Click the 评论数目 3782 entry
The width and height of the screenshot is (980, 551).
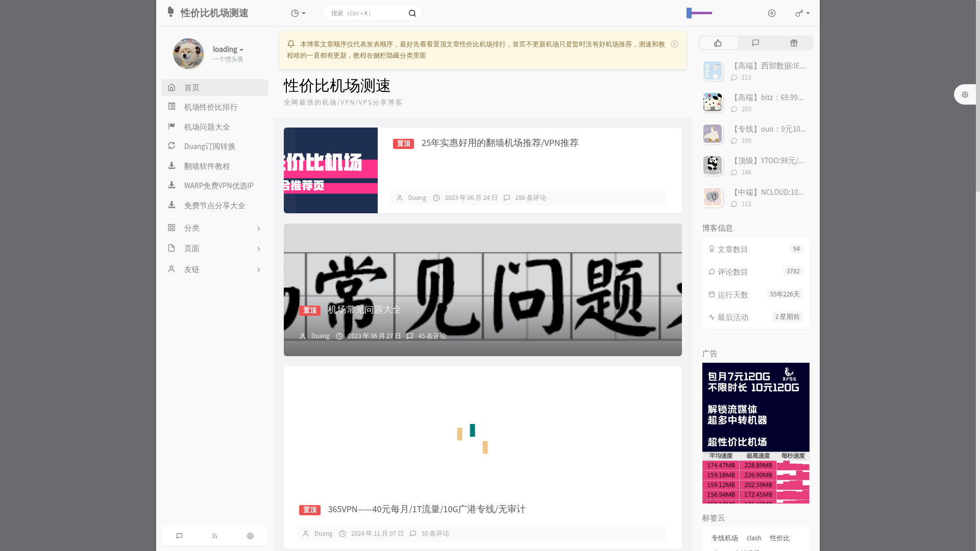coord(756,272)
